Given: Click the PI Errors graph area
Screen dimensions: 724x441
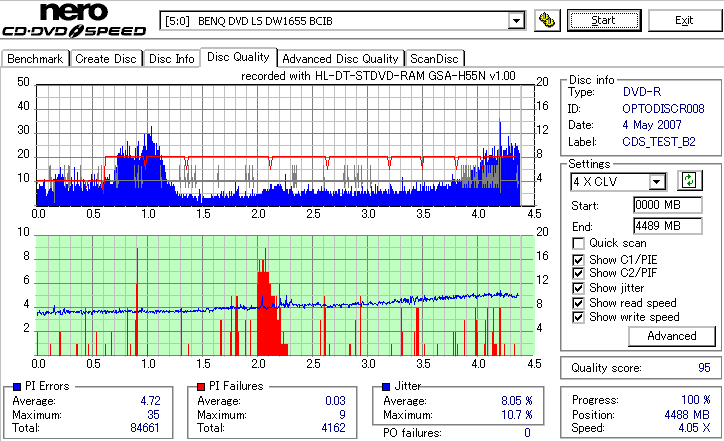Looking at the screenshot, I should point(285,145).
